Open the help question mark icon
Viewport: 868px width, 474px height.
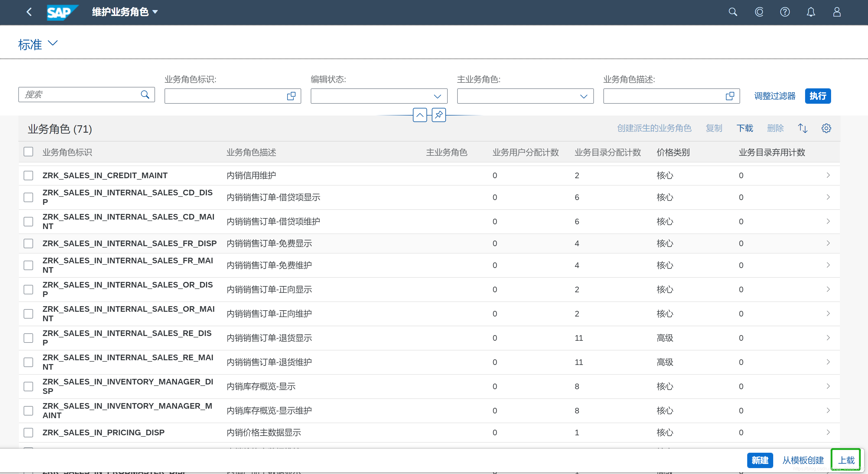tap(785, 12)
